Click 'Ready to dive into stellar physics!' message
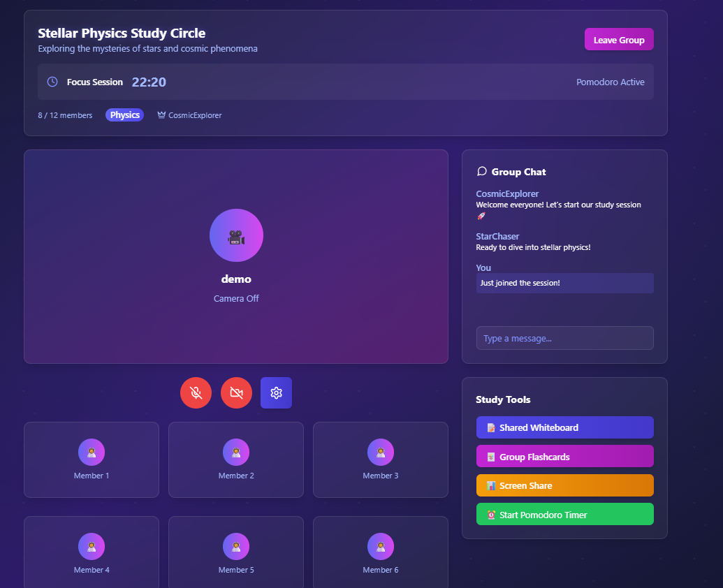Image resolution: width=723 pixels, height=588 pixels. click(x=533, y=247)
